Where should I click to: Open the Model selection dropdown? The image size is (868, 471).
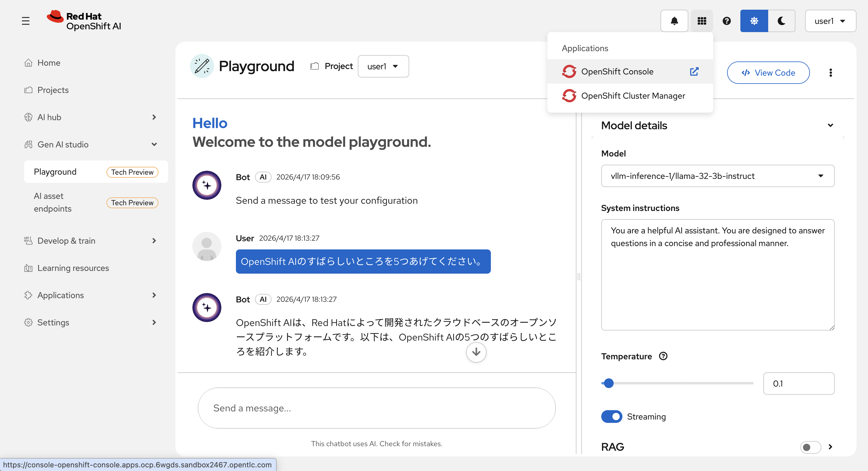(717, 176)
